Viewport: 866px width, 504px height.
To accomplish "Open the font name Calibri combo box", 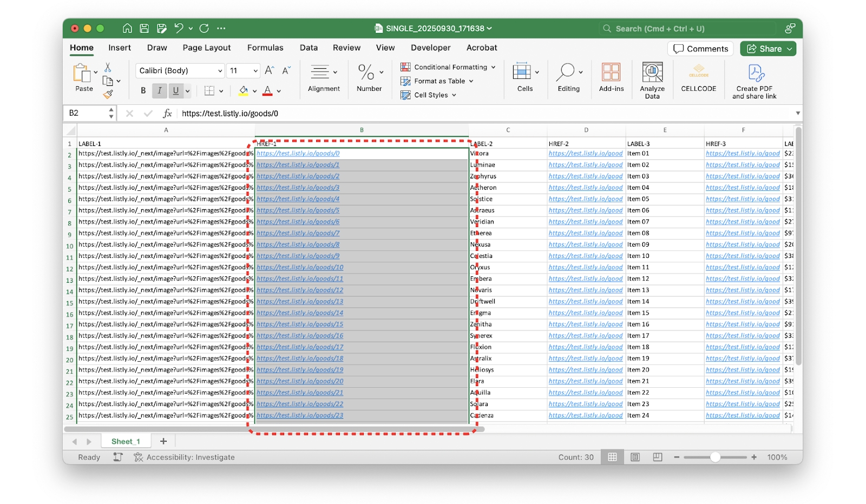I will pyautogui.click(x=180, y=71).
